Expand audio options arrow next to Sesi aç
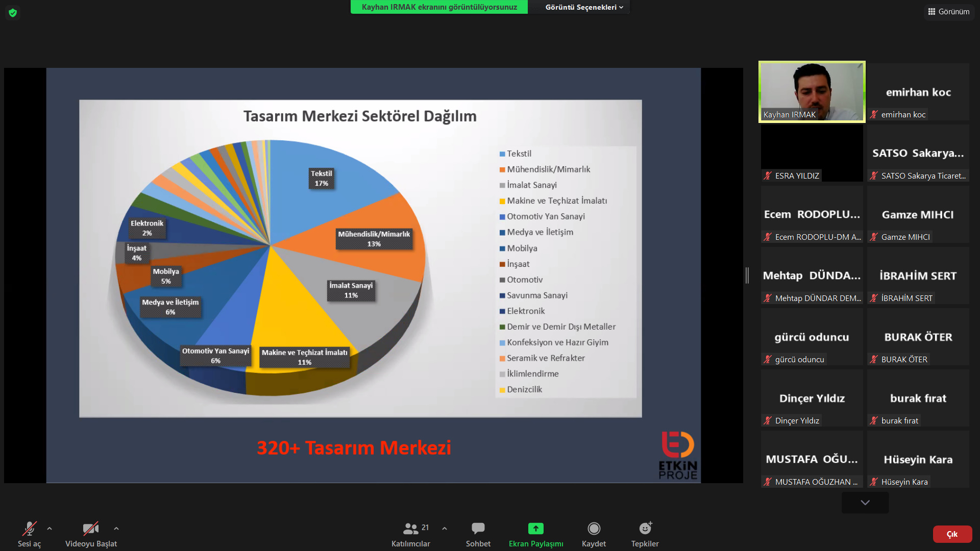980x551 pixels. click(50, 529)
